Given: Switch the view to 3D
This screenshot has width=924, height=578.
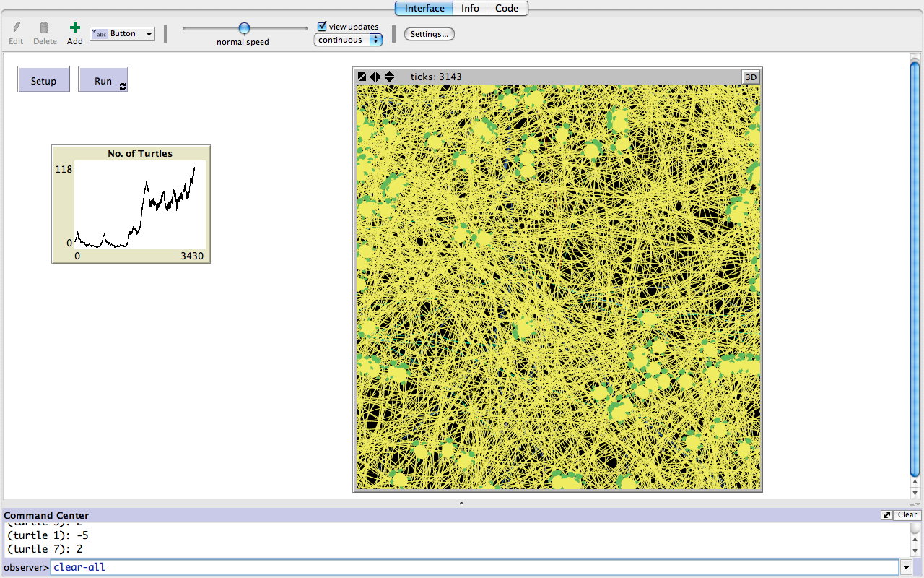Looking at the screenshot, I should 751,77.
